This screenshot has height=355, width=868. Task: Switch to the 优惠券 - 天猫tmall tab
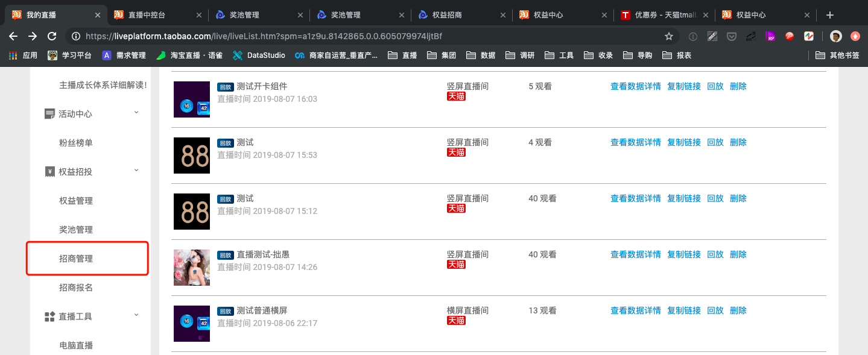(664, 15)
